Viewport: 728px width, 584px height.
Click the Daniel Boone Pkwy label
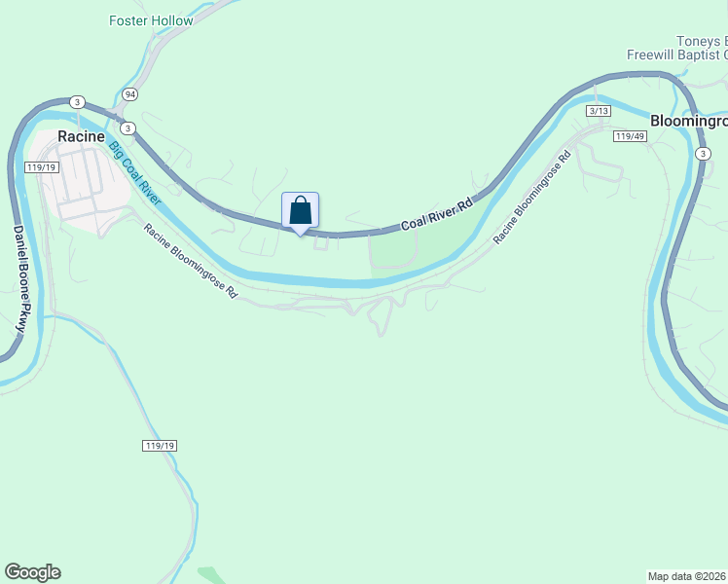tap(21, 279)
